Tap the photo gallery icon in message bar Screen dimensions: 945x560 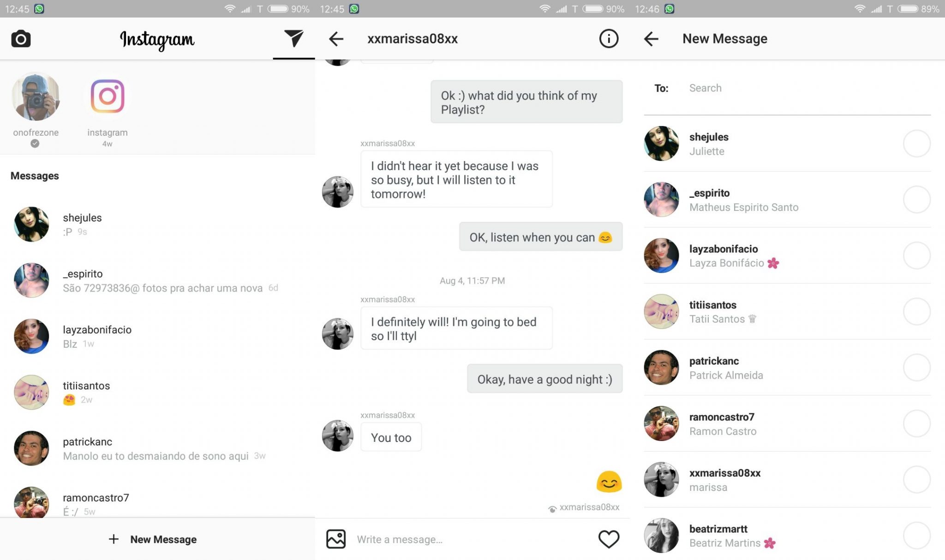tap(336, 539)
